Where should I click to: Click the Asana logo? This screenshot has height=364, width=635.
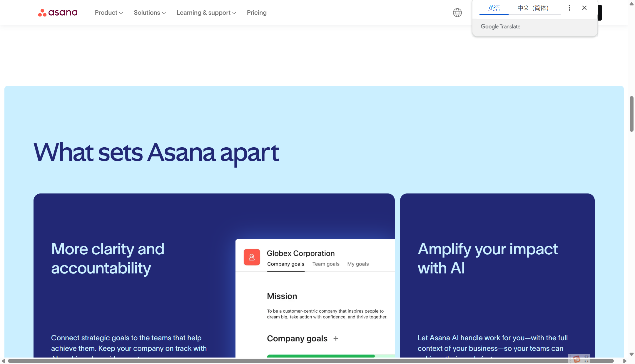58,13
